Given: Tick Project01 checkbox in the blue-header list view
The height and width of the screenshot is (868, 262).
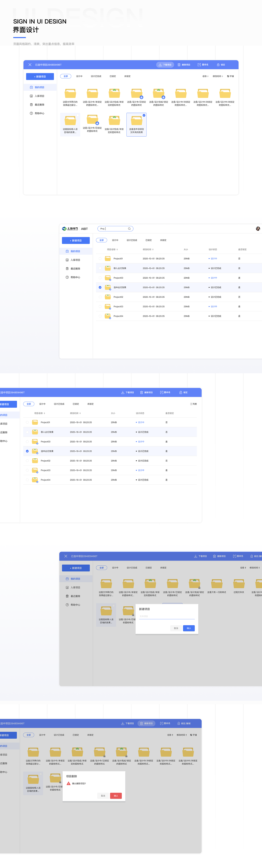Looking at the screenshot, I should [x=27, y=423].
